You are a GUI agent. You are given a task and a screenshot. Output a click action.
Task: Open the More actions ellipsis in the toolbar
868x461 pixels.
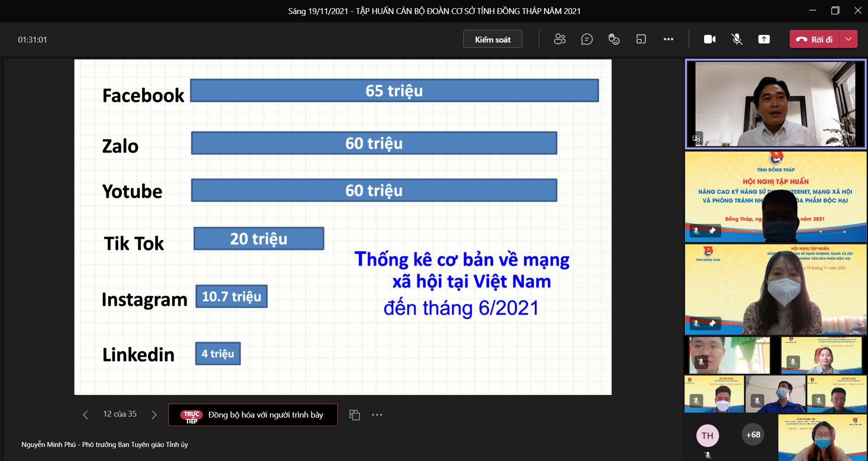point(668,39)
